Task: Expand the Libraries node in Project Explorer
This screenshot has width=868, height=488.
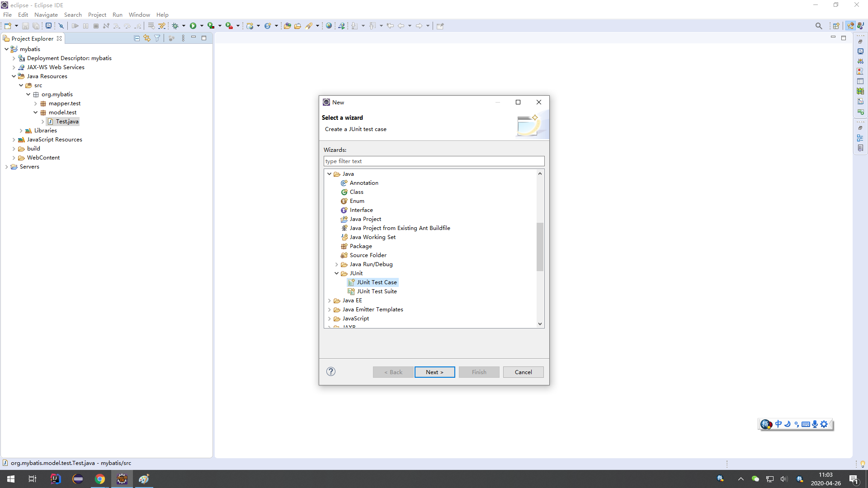Action: 21,131
